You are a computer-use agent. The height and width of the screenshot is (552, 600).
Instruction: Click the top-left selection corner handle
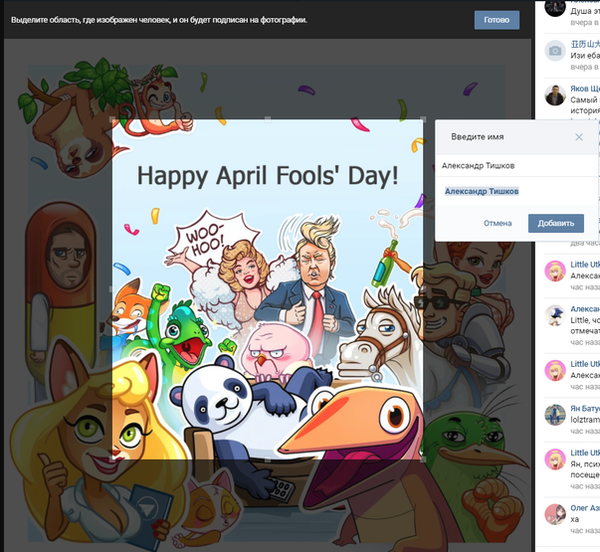[x=113, y=119]
